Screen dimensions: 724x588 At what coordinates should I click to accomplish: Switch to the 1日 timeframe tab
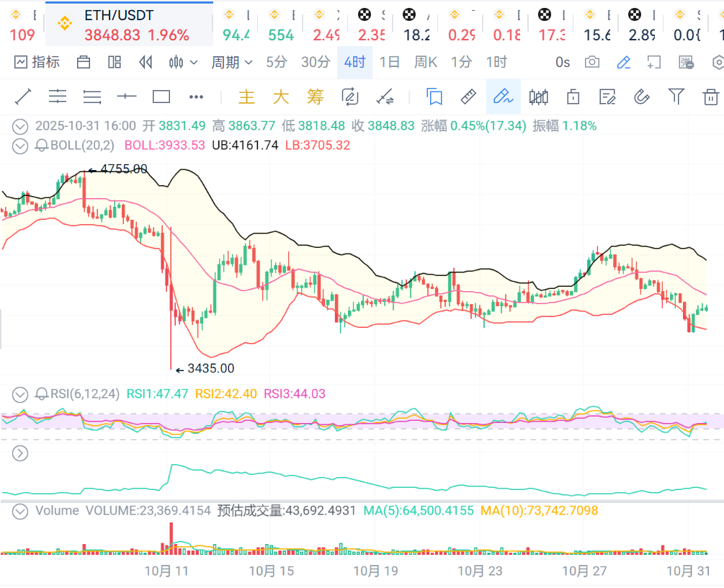[389, 63]
